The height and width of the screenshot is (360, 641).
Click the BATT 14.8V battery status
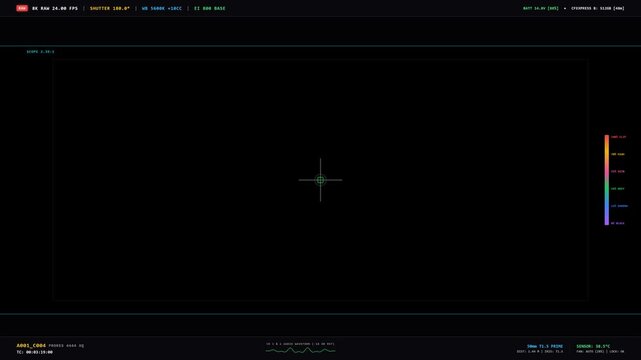pos(540,8)
